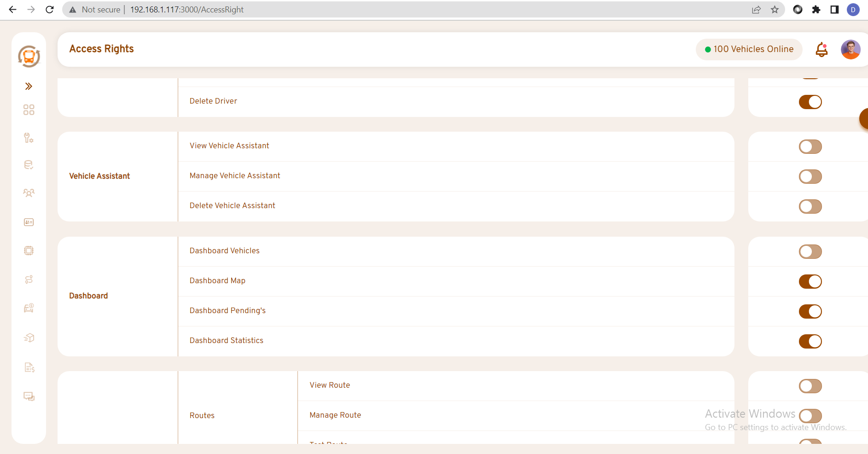Screen dimensions: 868x454
Task: Turn on the Dashboard Vehicles toggle
Action: [810, 252]
